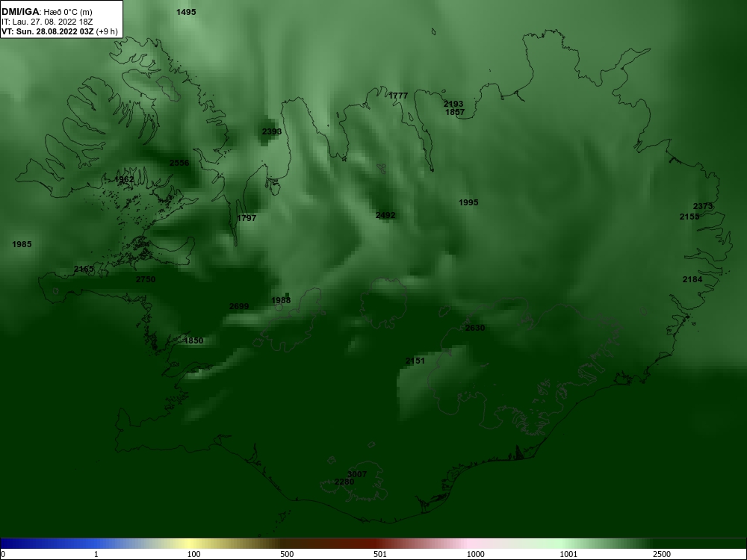The width and height of the screenshot is (747, 560).
Task: Click the '1' tick on the color scale
Action: coord(96,554)
